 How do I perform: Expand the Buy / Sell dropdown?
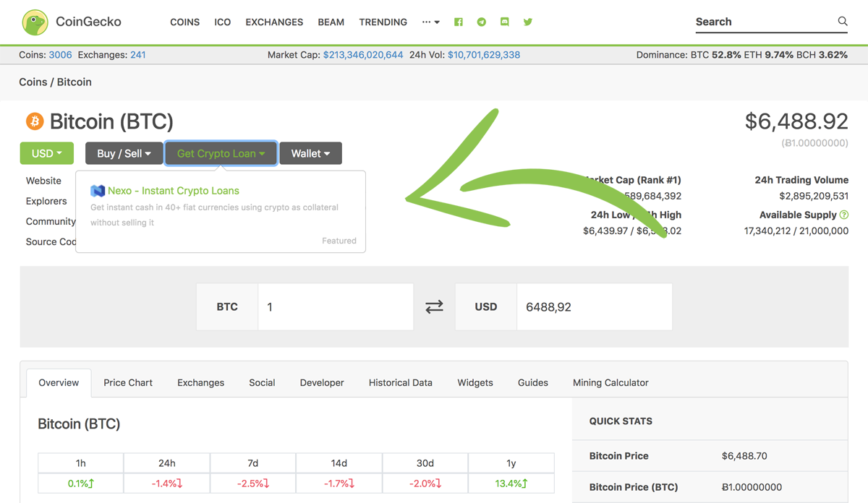(124, 153)
